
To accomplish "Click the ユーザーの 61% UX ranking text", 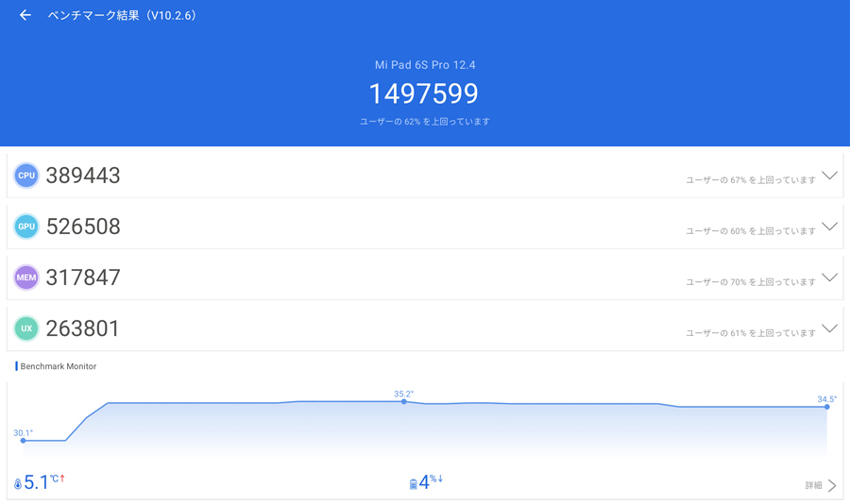I will (751, 333).
